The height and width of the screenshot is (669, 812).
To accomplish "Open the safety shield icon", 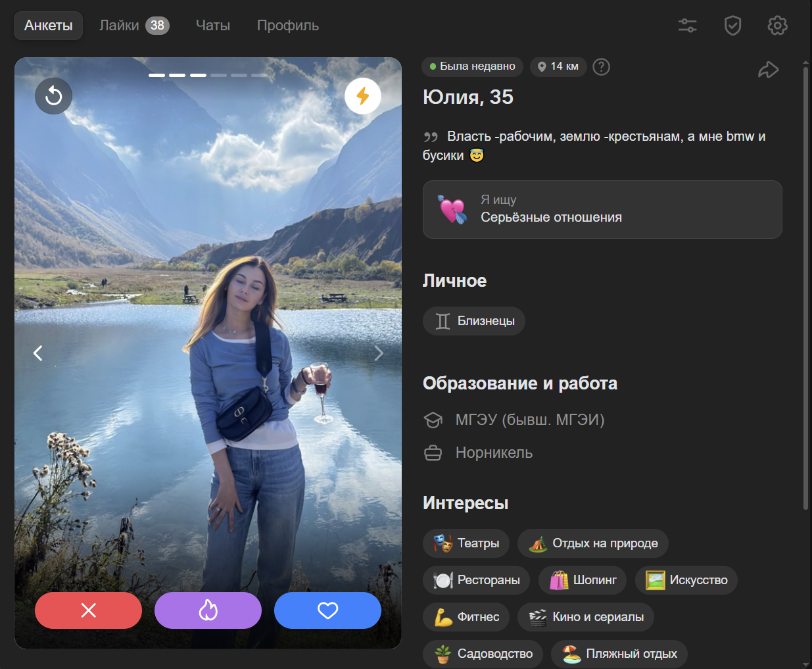I will coord(732,26).
